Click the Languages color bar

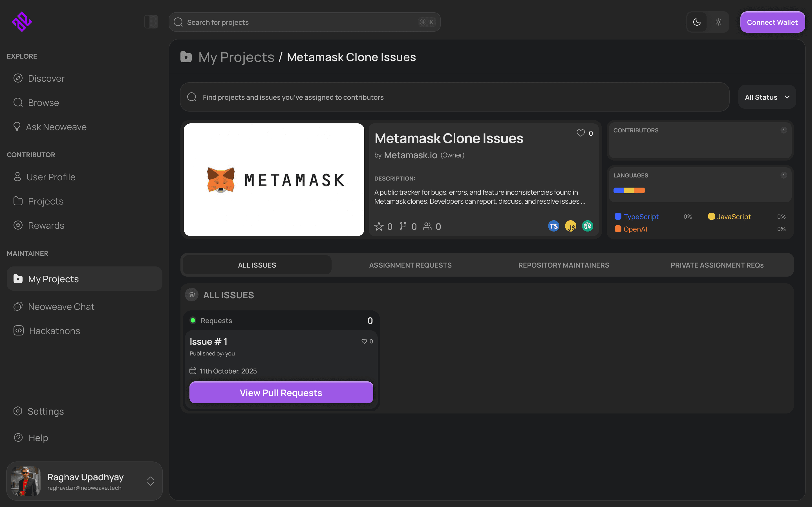pos(629,190)
